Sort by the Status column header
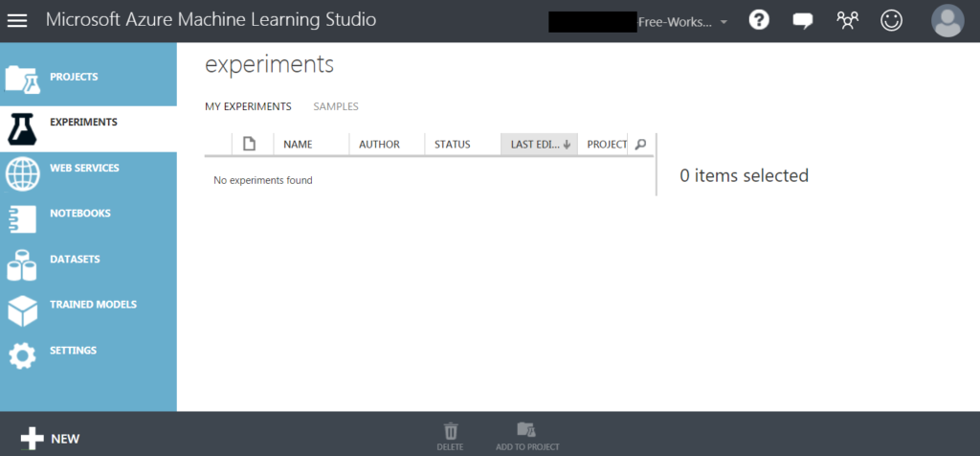 [462, 144]
